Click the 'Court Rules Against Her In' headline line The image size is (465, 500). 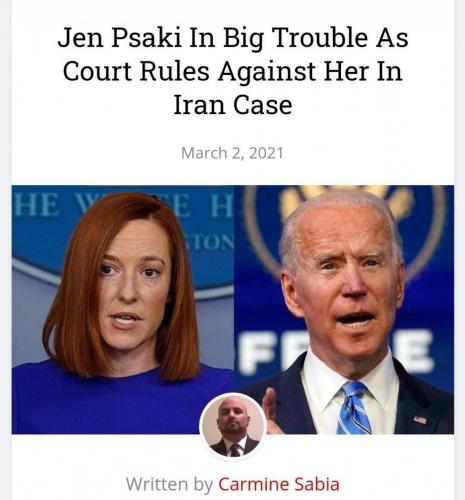pos(233,71)
